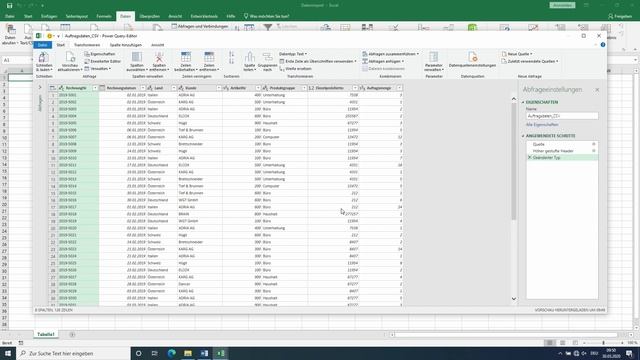Screen dimensions: 640x360
Task: Click Spalten entfernen icon
Action: click(159, 57)
